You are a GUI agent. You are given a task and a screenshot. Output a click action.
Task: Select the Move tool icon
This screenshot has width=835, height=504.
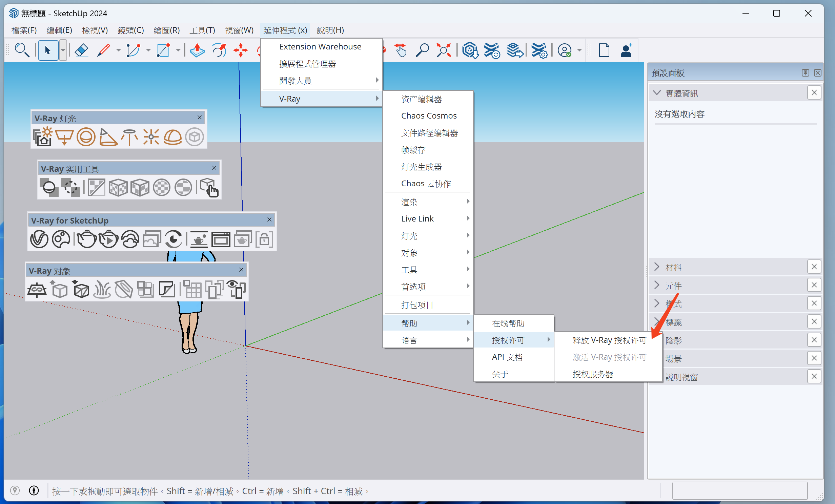(x=241, y=51)
